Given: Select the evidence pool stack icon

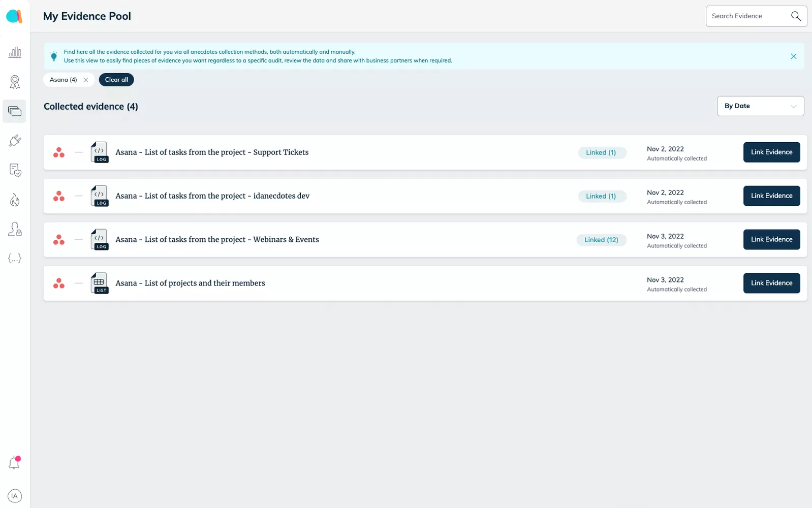Looking at the screenshot, I should click(15, 111).
